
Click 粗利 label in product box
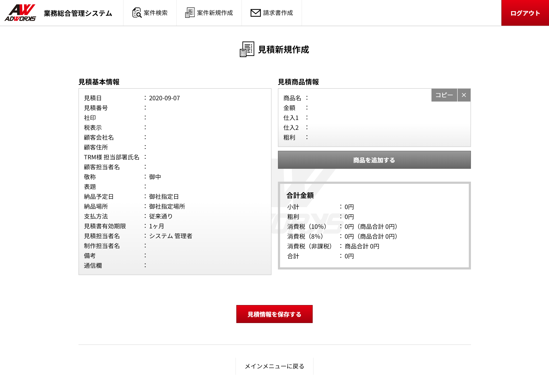click(289, 138)
